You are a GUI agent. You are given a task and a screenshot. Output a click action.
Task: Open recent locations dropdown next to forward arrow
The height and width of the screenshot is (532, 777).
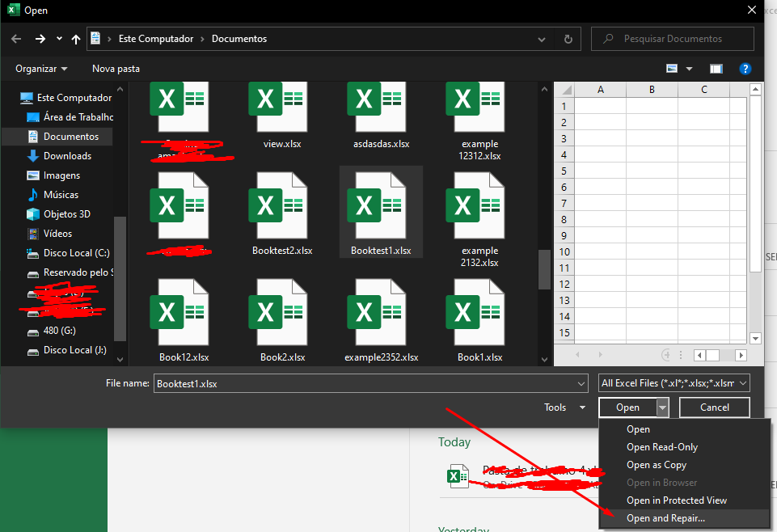pos(60,39)
